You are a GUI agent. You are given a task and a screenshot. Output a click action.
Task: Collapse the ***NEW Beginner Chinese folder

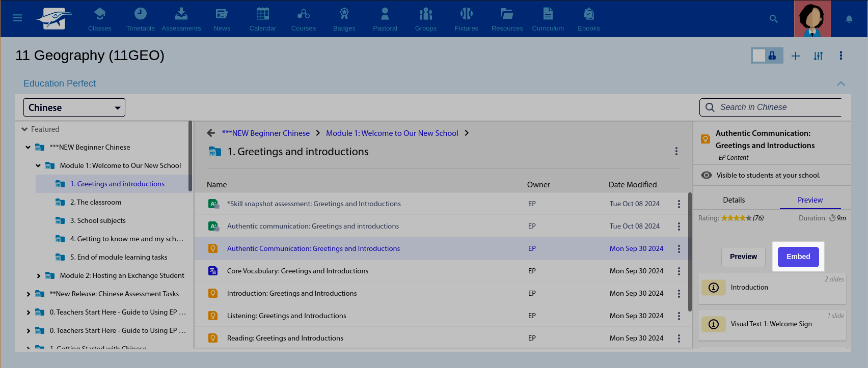coord(28,148)
